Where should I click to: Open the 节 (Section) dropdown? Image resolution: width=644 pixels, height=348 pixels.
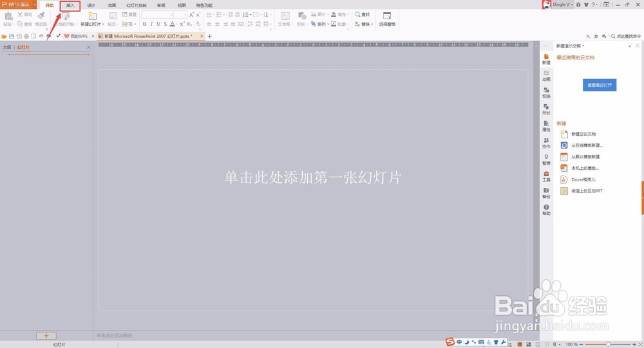pyautogui.click(x=129, y=24)
